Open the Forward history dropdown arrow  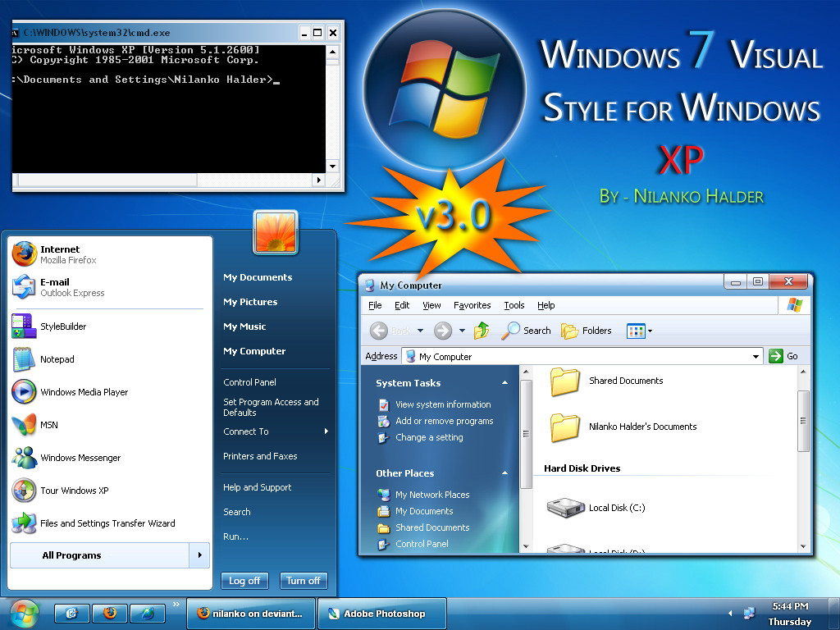tap(463, 331)
